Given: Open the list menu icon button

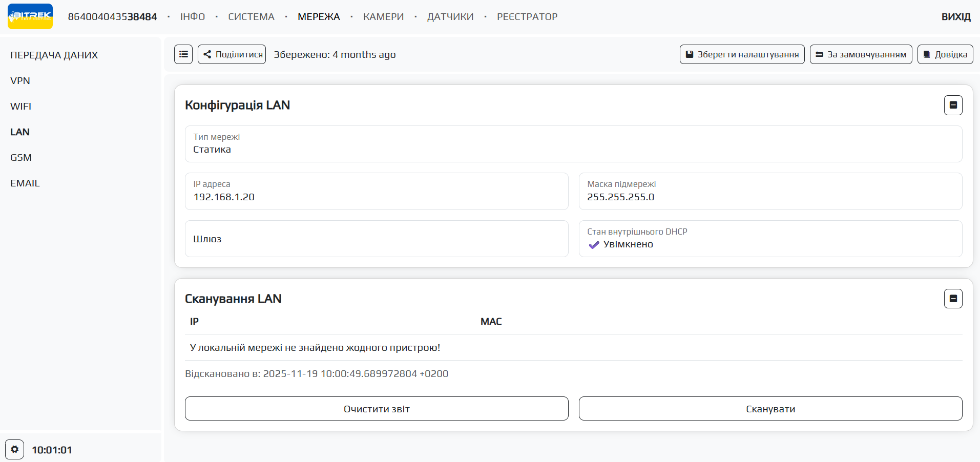Looking at the screenshot, I should 183,54.
